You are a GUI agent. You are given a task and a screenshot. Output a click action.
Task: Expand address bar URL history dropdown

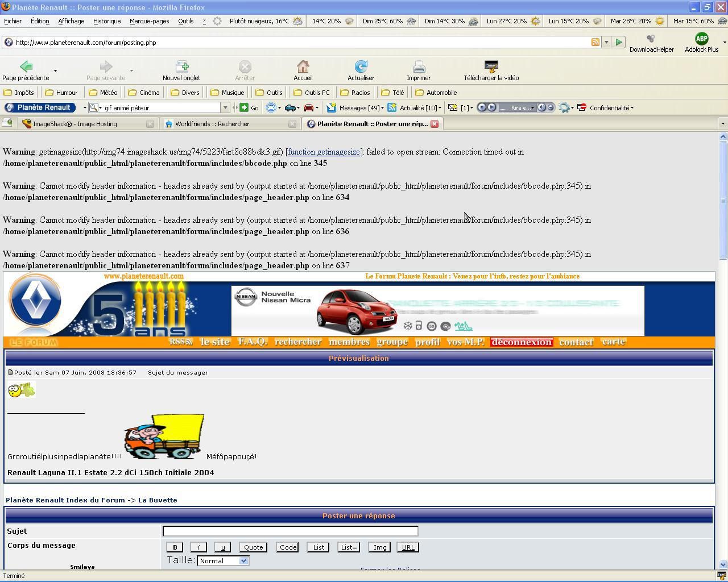click(x=606, y=42)
